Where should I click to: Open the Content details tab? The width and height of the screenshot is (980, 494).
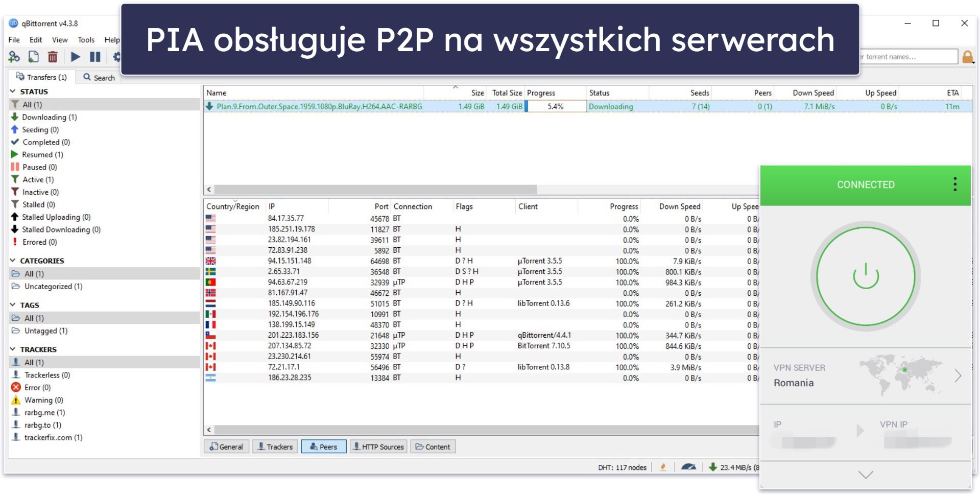(433, 446)
